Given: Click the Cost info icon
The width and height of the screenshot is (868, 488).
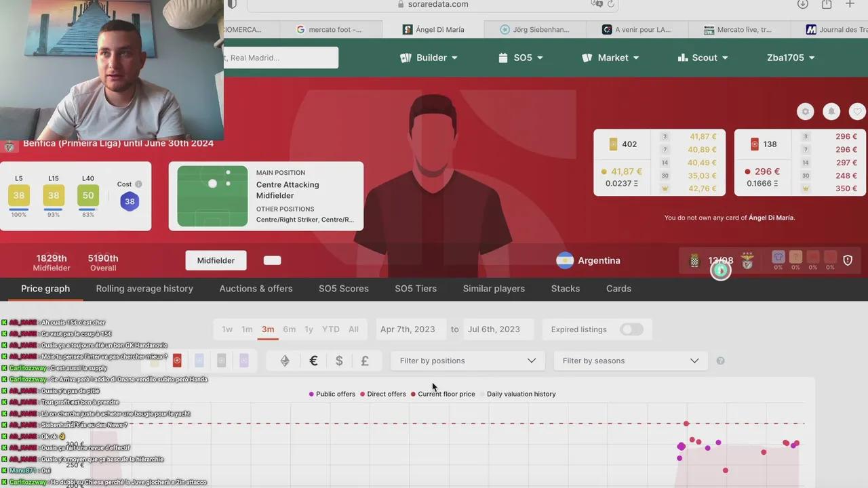Looking at the screenshot, I should [138, 184].
